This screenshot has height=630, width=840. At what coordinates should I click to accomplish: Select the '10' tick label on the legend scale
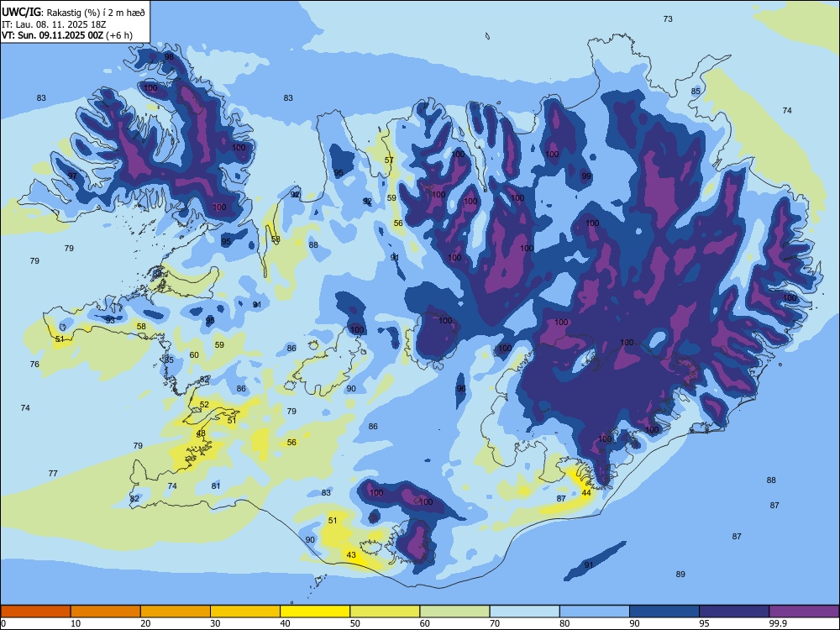point(76,623)
